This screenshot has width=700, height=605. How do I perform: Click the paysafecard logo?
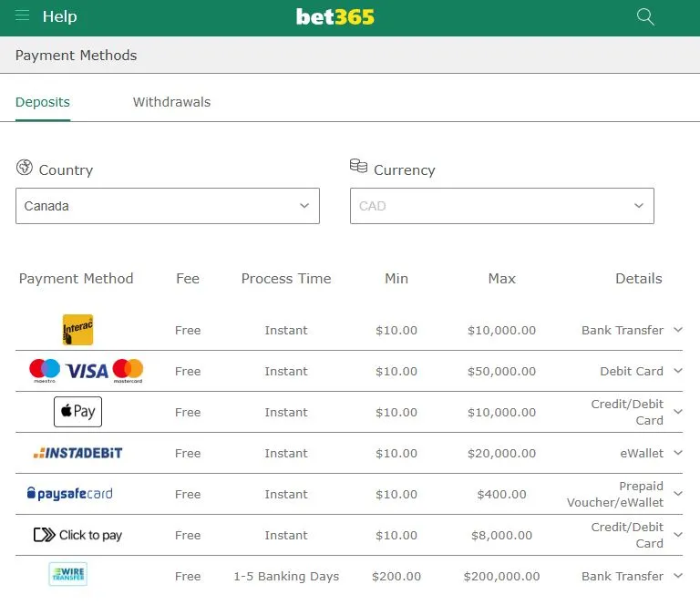[x=70, y=494]
